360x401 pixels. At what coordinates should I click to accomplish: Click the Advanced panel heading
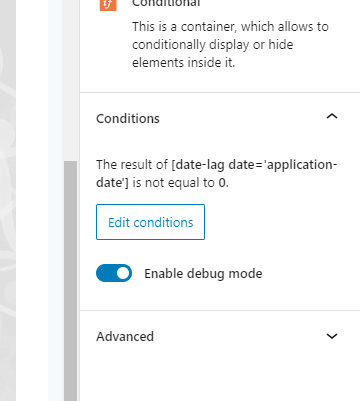point(125,336)
